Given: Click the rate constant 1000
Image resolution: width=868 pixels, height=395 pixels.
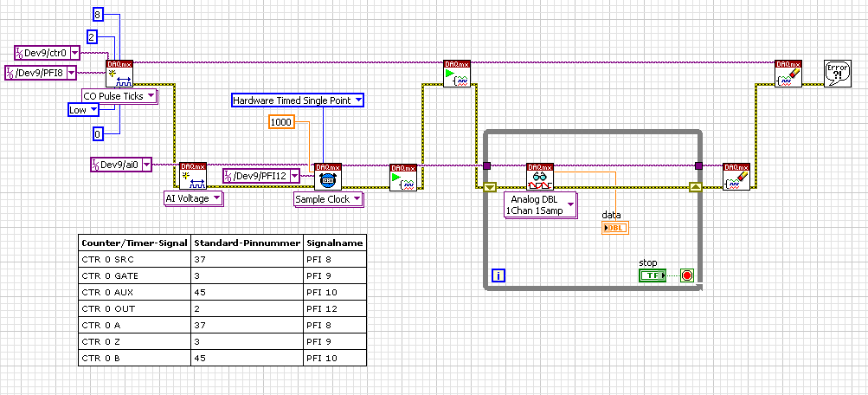Looking at the screenshot, I should pyautogui.click(x=281, y=122).
